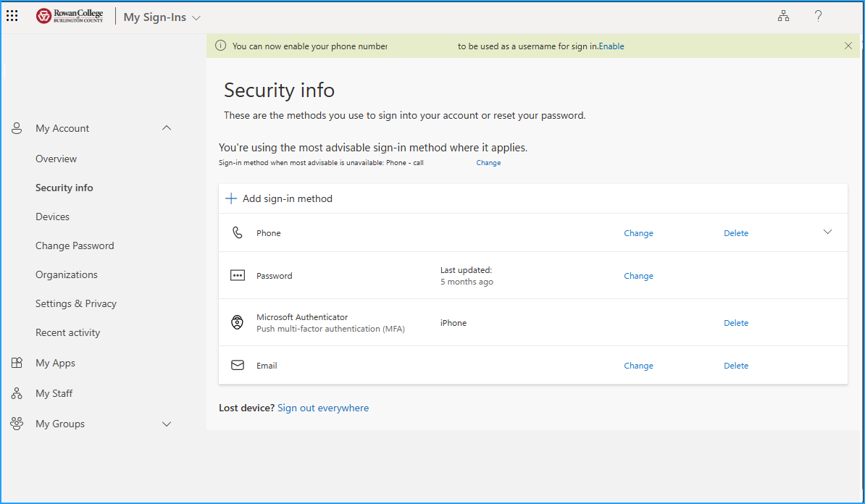Dismiss the phone number notification banner

[x=848, y=45]
